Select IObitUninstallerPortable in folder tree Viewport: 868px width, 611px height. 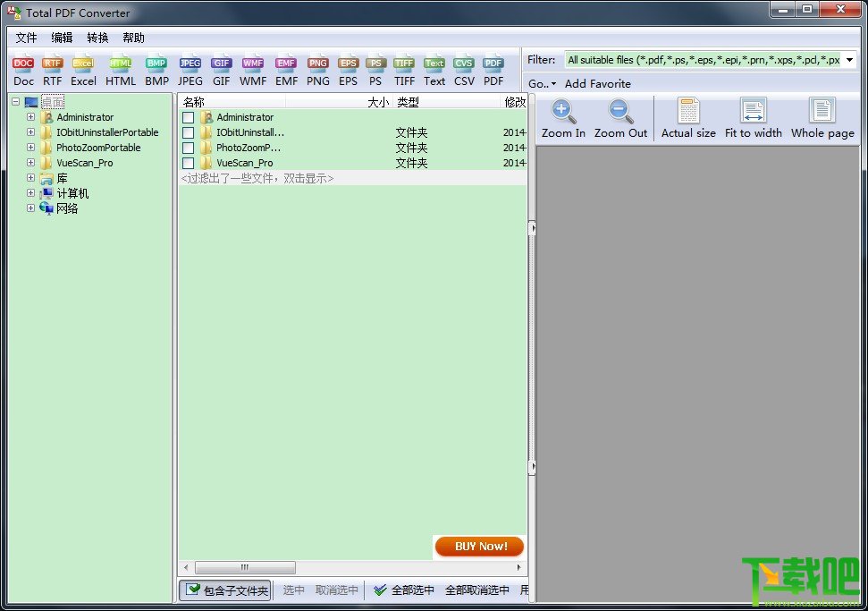(107, 132)
